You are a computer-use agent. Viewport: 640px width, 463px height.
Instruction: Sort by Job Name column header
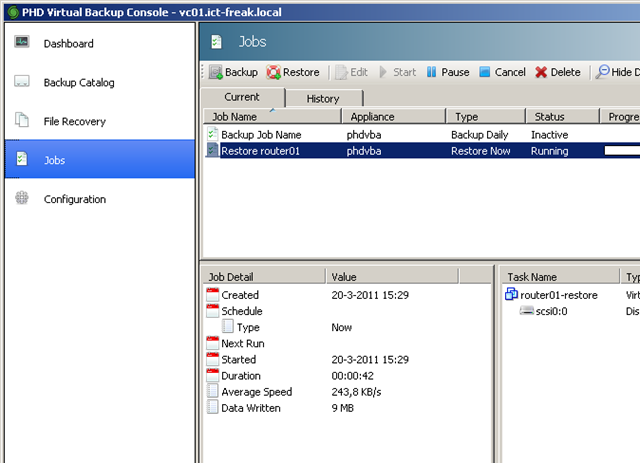pos(270,116)
